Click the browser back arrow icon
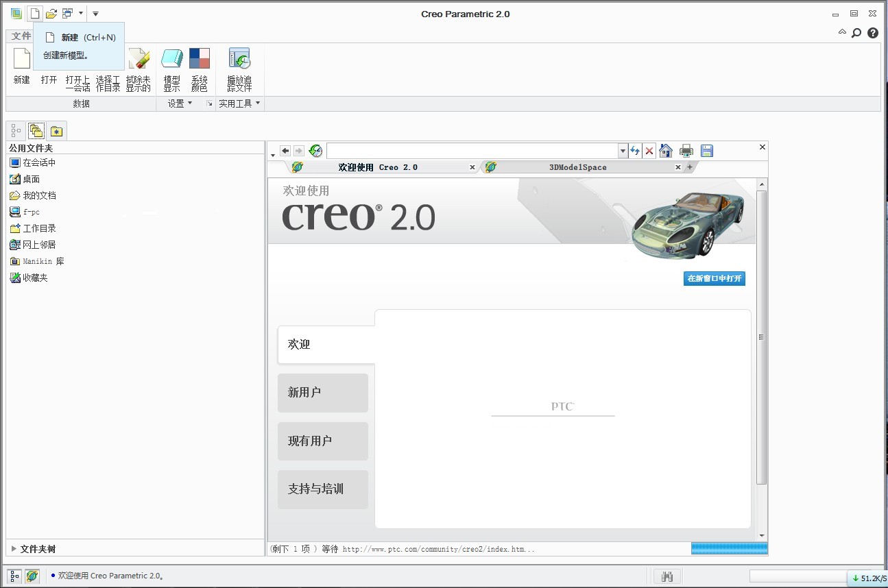The width and height of the screenshot is (888, 588). 285,151
